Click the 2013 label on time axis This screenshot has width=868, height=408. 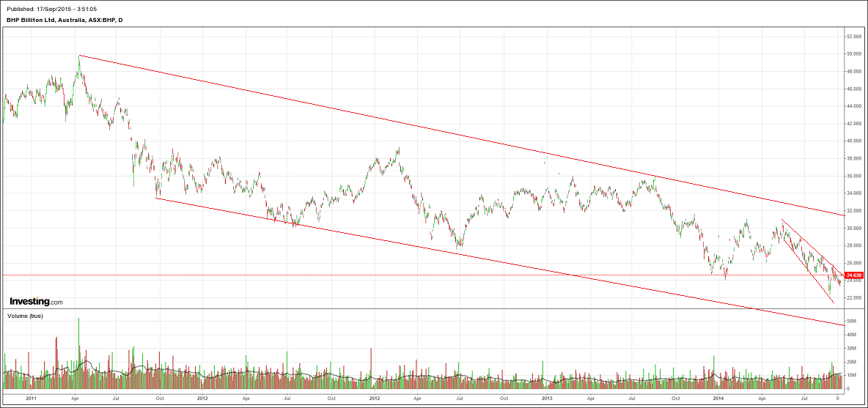pos(547,398)
